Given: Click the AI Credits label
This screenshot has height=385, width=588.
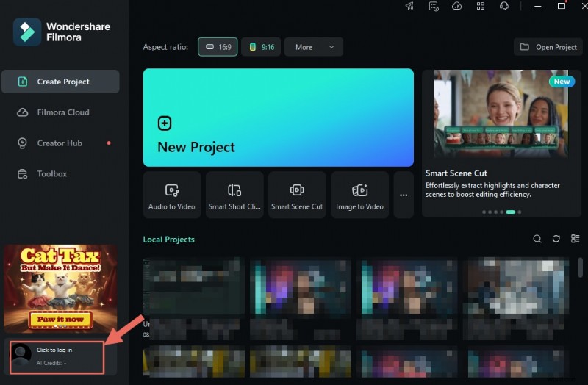Looking at the screenshot, I should 51,363.
